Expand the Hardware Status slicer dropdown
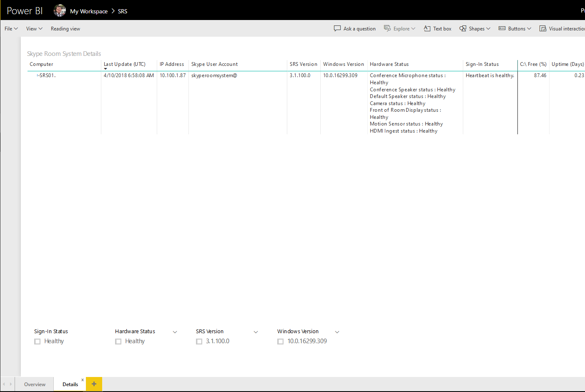 coord(175,332)
